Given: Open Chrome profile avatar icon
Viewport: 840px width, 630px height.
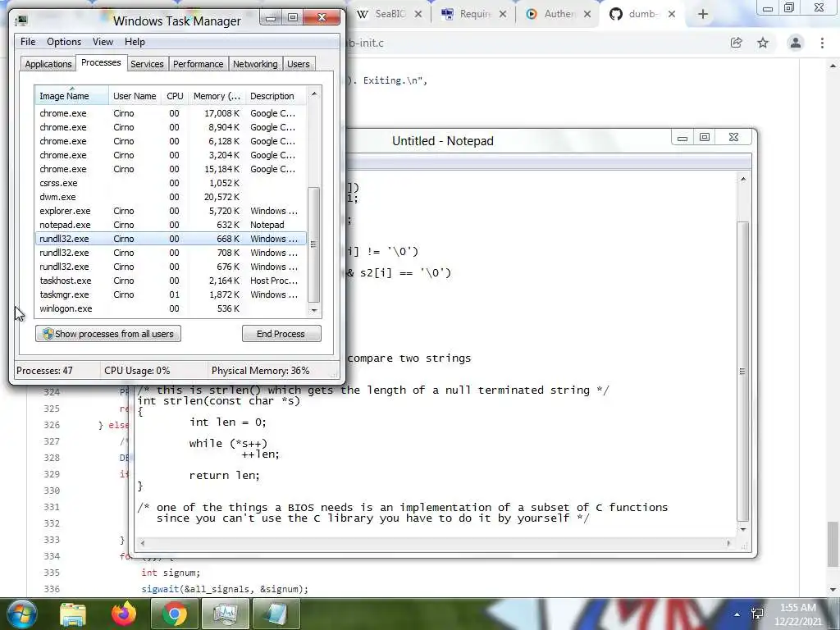Looking at the screenshot, I should click(796, 43).
